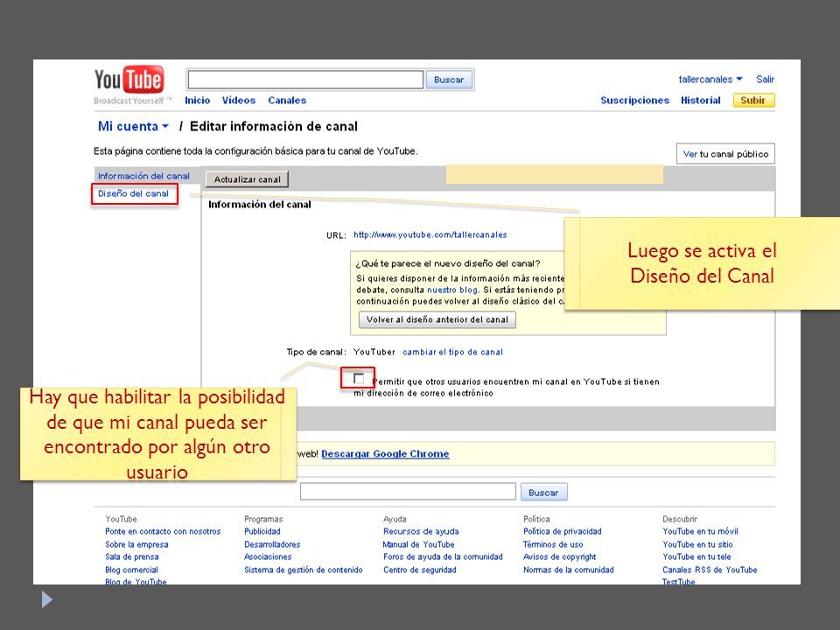Click Editar información de canal heading
Viewport: 840px width, 630px height.
(274, 126)
